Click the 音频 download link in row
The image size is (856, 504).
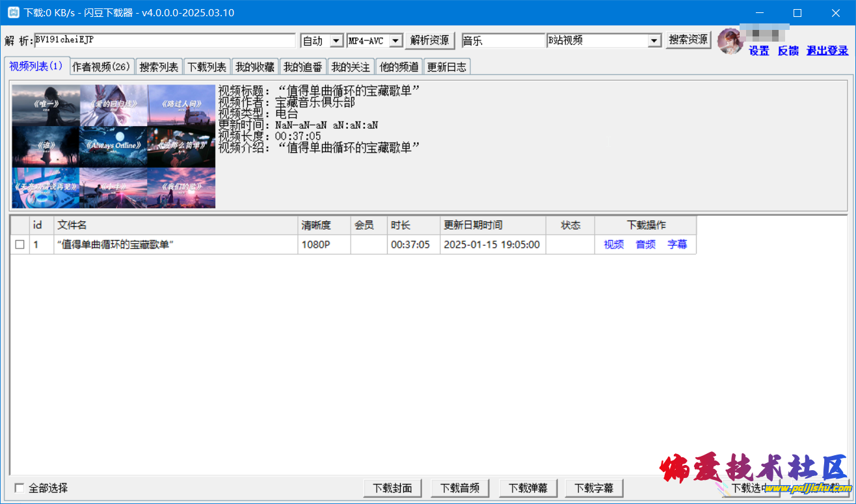[x=645, y=245]
